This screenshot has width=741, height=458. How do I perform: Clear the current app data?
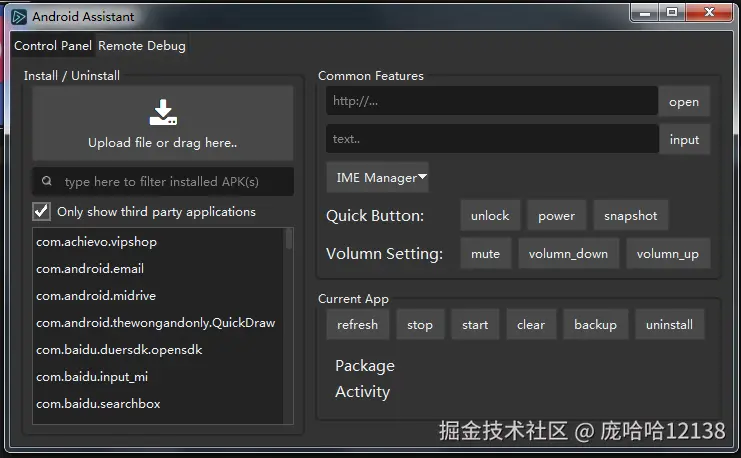pos(531,325)
